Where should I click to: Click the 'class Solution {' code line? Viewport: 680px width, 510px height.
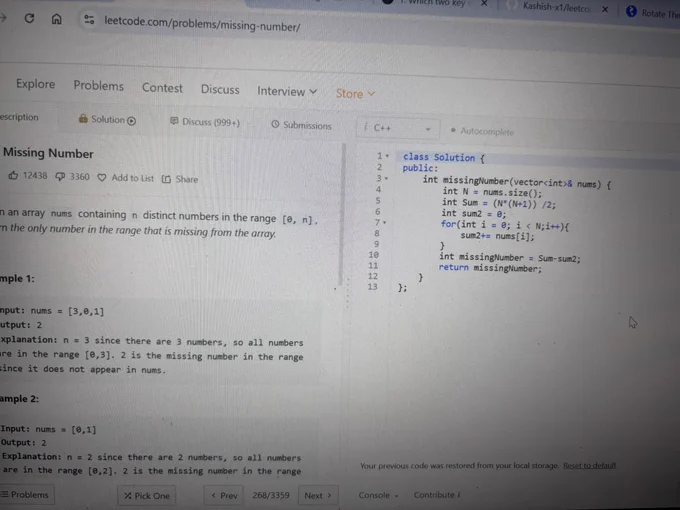point(444,157)
